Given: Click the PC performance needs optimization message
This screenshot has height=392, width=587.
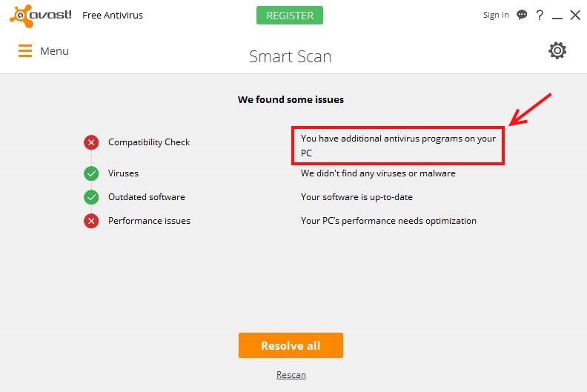Looking at the screenshot, I should (x=388, y=221).
